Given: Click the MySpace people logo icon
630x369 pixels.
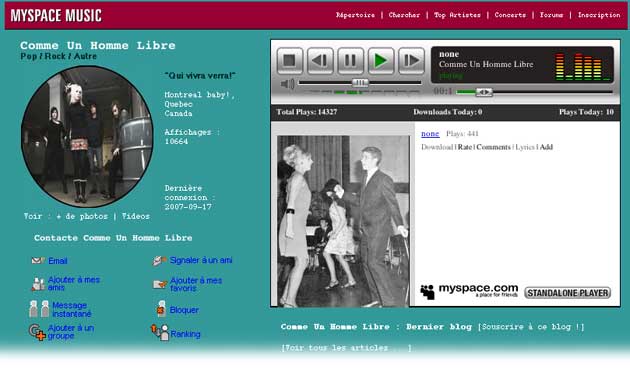Looking at the screenshot, I should [428, 292].
